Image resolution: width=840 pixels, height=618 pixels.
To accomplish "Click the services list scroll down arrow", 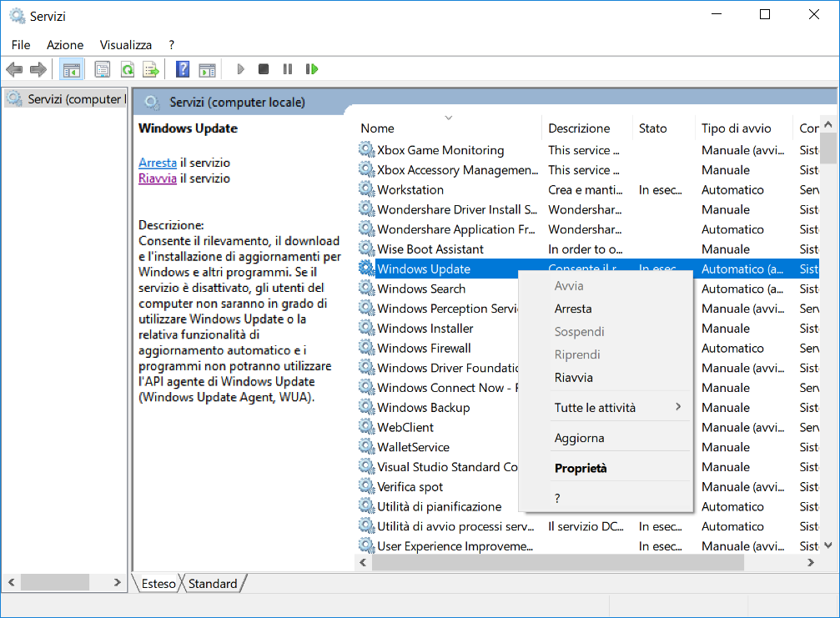I will click(828, 545).
